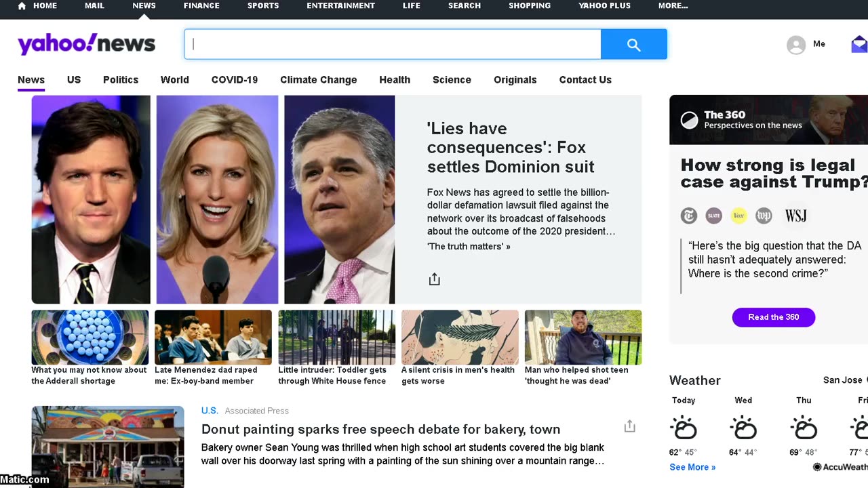Open the bakery mural article photo

point(108,447)
